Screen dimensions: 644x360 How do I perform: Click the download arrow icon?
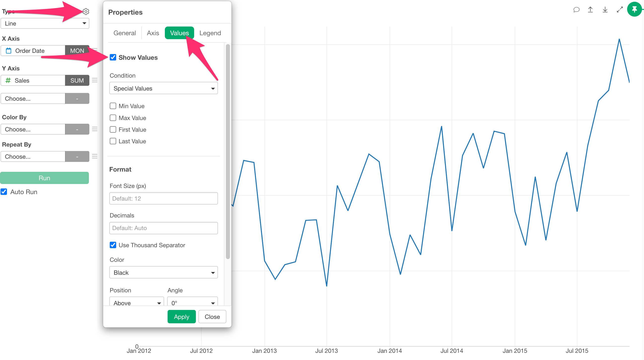click(605, 10)
